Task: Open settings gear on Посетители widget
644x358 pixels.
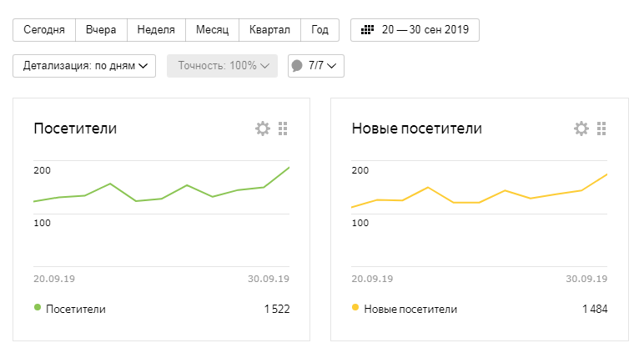Action: tap(263, 129)
